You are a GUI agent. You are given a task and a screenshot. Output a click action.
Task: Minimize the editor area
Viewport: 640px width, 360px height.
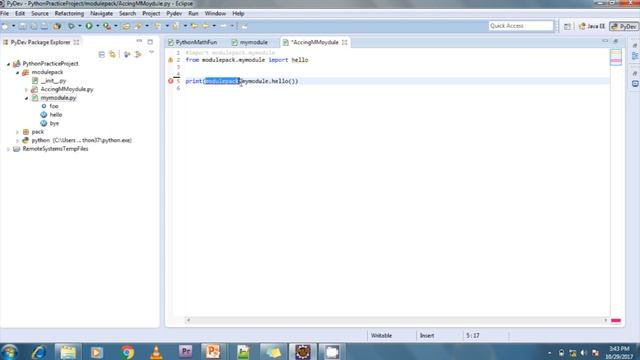click(605, 41)
